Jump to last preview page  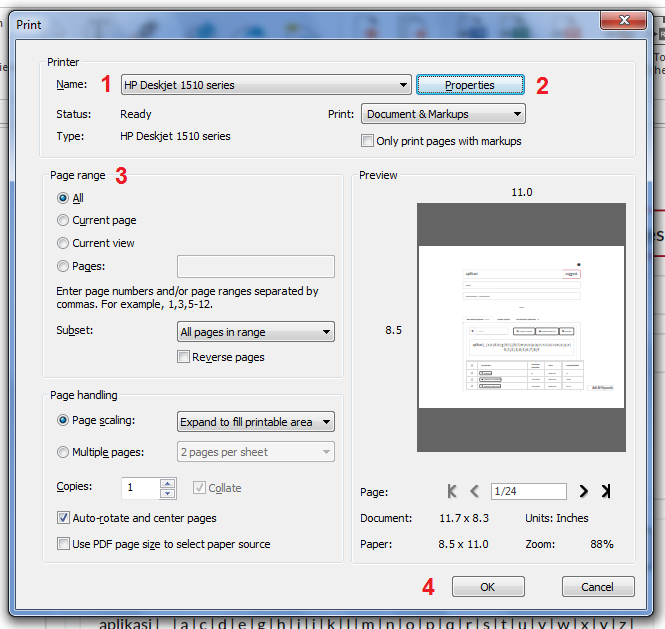[606, 491]
